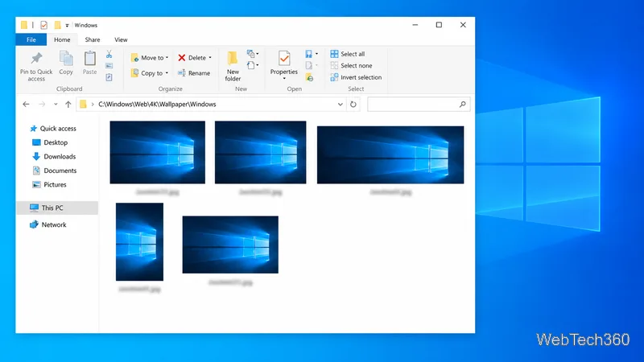Go up one folder level arrow

(68, 105)
